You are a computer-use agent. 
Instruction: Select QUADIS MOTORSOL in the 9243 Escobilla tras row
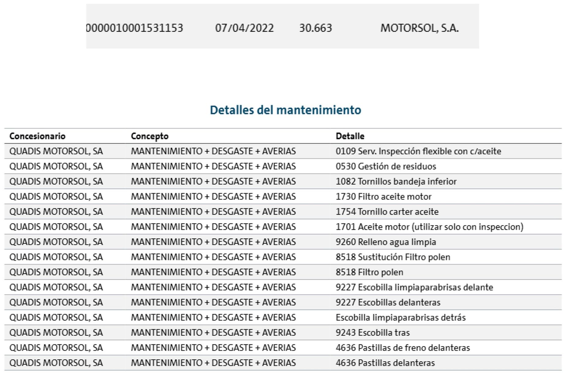[x=56, y=333]
